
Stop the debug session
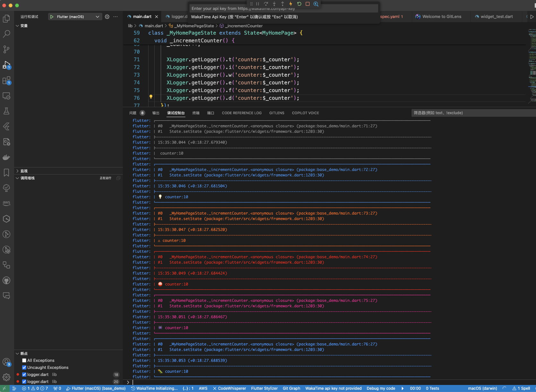(308, 4)
